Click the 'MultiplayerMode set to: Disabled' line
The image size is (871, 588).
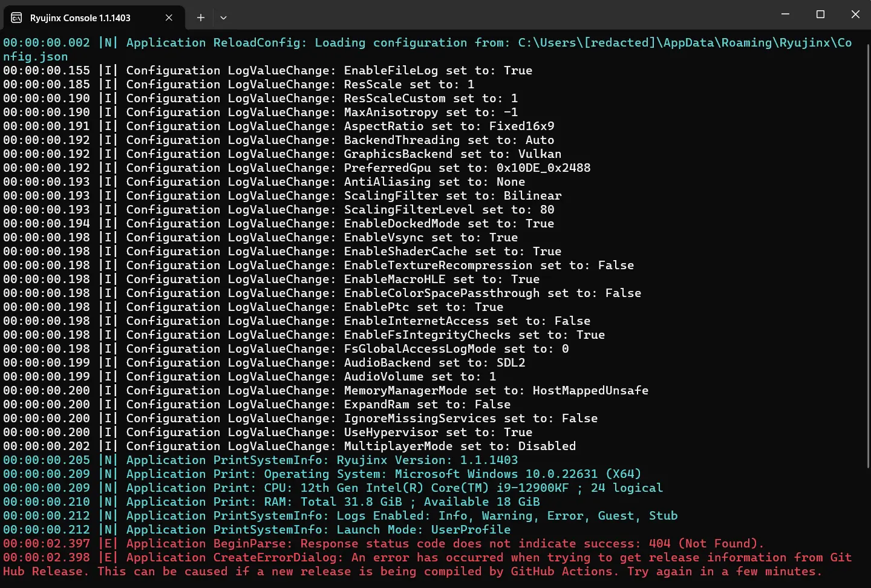click(290, 446)
